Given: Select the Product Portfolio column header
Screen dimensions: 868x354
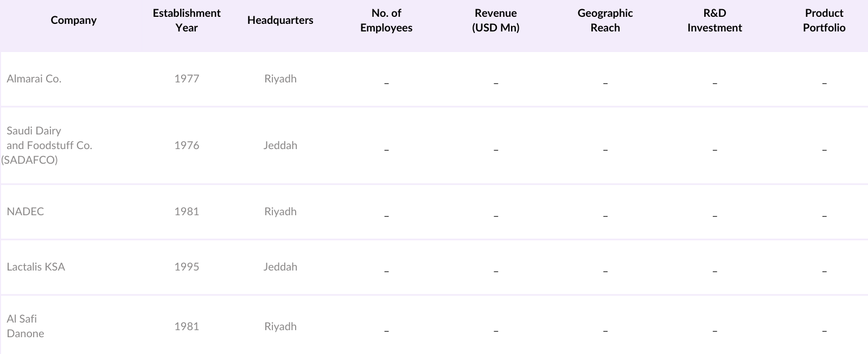Looking at the screenshot, I should point(824,20).
